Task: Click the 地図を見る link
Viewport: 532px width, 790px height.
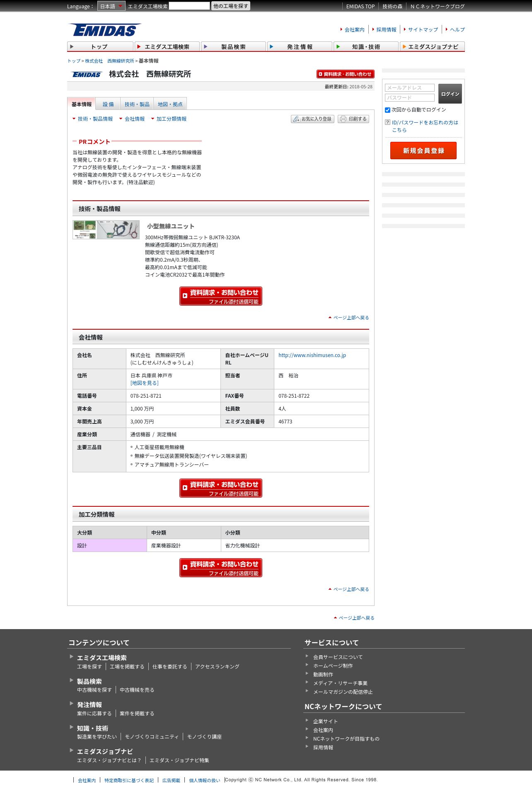Action: [x=144, y=383]
